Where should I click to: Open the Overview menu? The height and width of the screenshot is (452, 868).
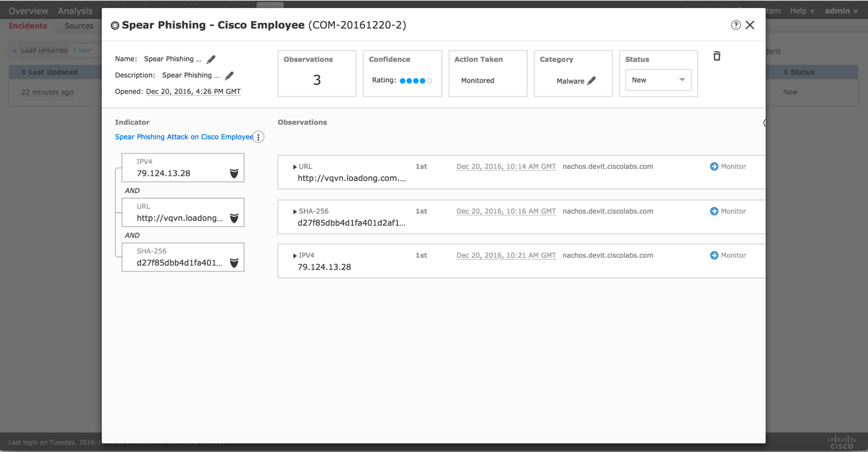click(28, 11)
